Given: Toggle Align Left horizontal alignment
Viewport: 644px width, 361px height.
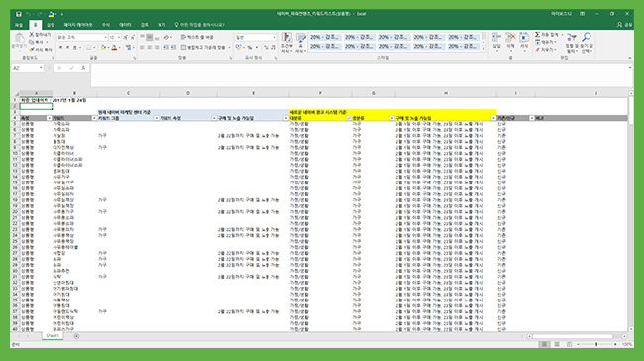Looking at the screenshot, I should [142, 48].
